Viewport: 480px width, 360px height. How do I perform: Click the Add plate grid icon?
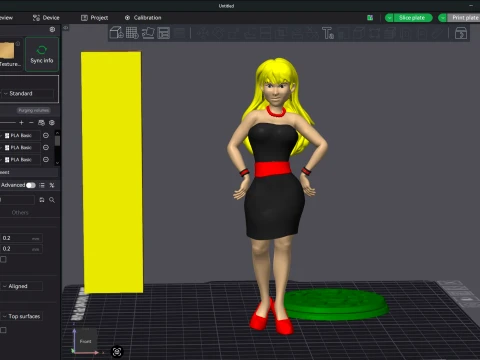tap(132, 33)
